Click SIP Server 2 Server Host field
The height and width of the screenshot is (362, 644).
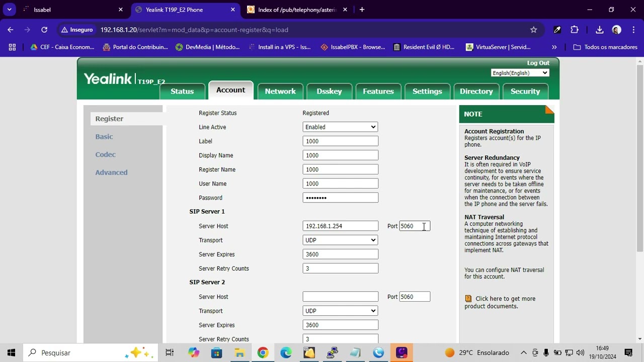[341, 297]
